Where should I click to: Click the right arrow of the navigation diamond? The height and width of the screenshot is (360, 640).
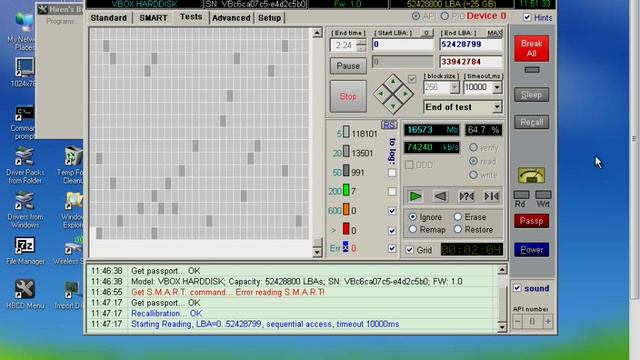tap(406, 94)
